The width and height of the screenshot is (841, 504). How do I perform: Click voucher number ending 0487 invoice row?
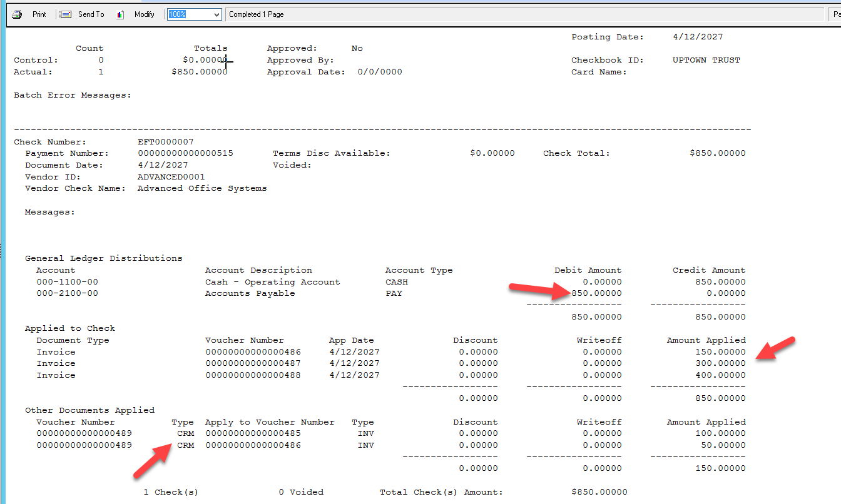click(253, 363)
